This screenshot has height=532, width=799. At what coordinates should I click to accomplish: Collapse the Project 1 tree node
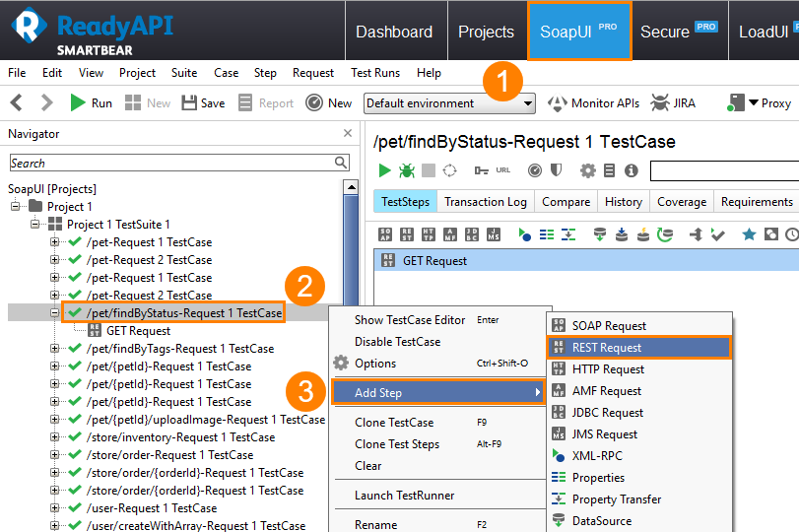(16, 206)
